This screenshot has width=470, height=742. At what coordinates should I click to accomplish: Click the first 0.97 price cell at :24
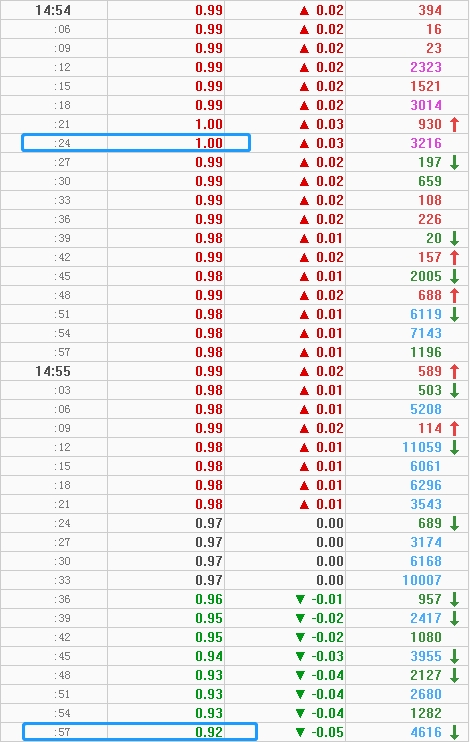209,523
